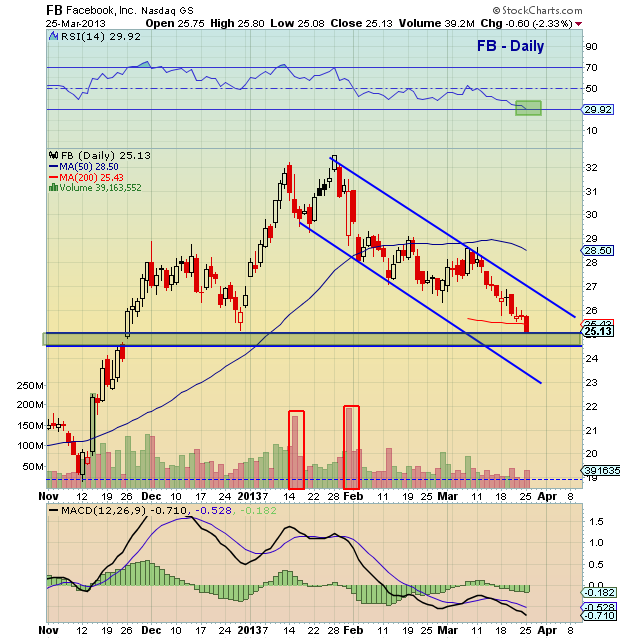Viewport: 620px width, 639px height.
Task: Click the MA(200) 25.43 legend entry
Action: point(86,177)
